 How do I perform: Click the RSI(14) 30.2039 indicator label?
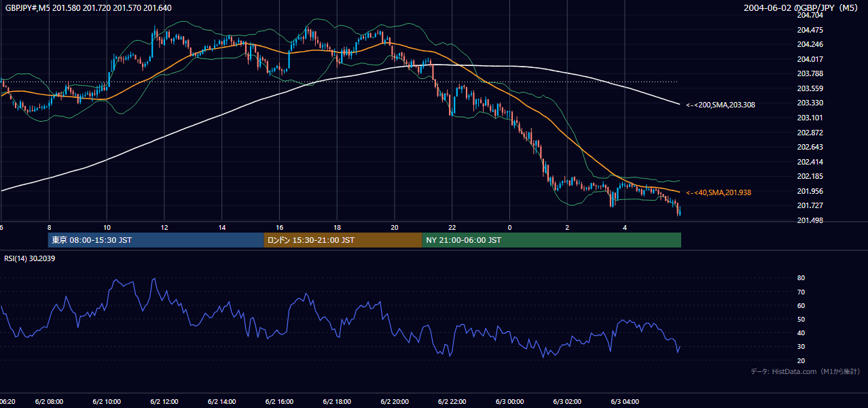point(30,258)
